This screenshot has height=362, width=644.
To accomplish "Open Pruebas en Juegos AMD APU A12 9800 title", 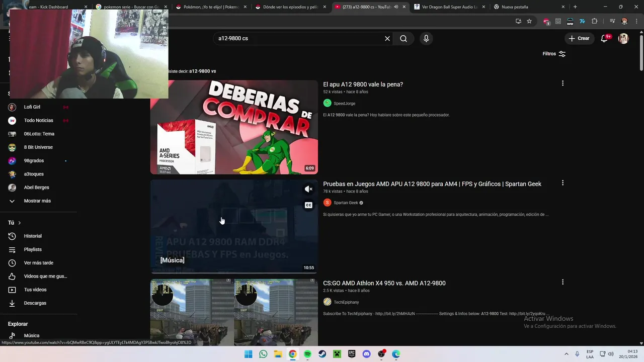I will [432, 184].
